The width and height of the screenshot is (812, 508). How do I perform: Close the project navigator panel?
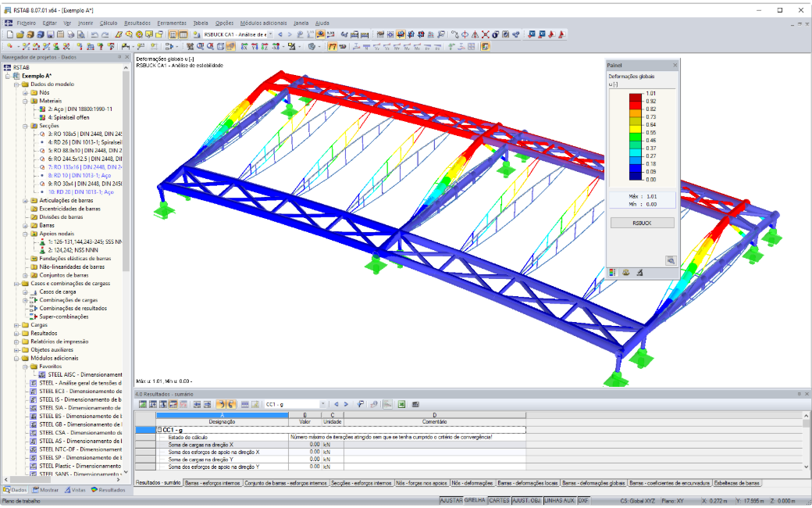(127, 57)
